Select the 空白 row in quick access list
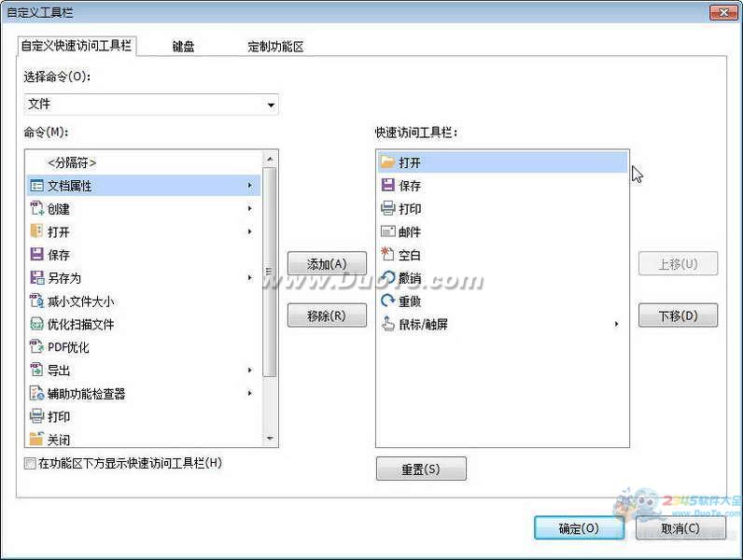Viewport: 743px width, 560px height. [x=502, y=255]
